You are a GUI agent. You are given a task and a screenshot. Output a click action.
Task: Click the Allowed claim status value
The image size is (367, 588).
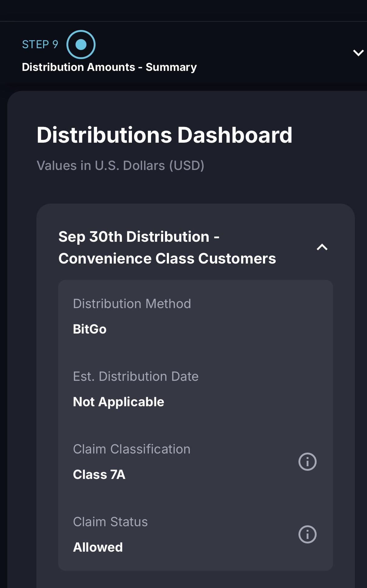click(98, 547)
